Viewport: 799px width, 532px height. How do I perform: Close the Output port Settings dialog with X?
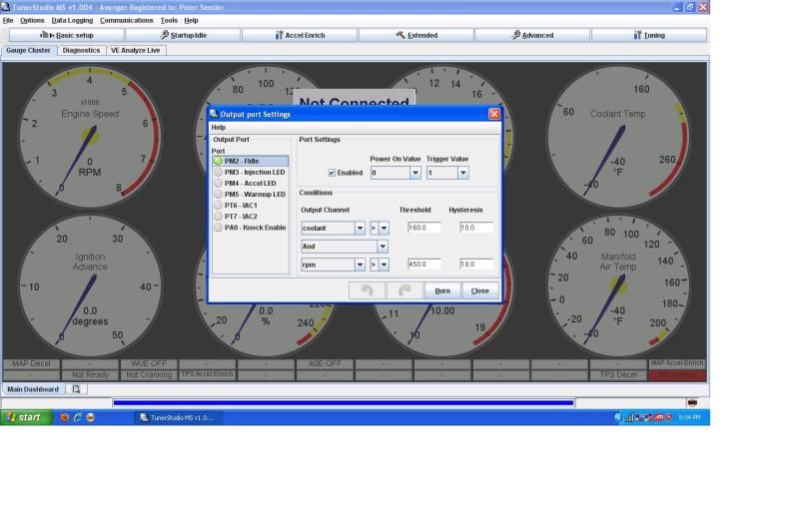click(x=493, y=114)
